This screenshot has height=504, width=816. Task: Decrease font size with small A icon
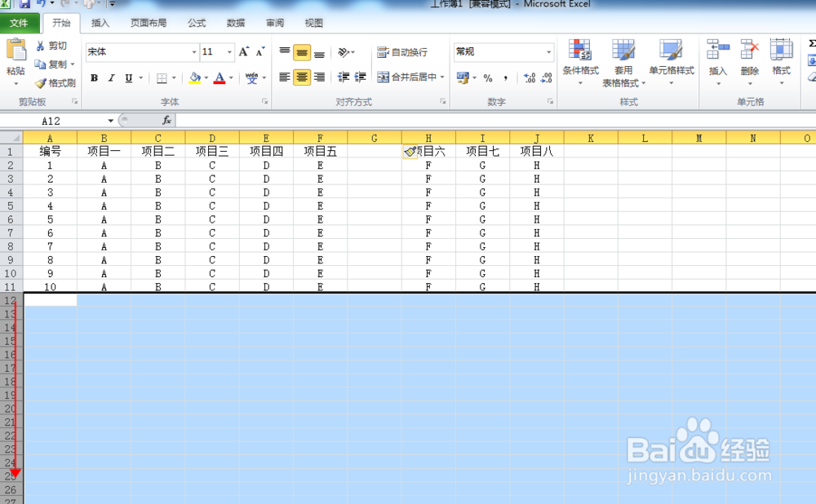pos(259,51)
